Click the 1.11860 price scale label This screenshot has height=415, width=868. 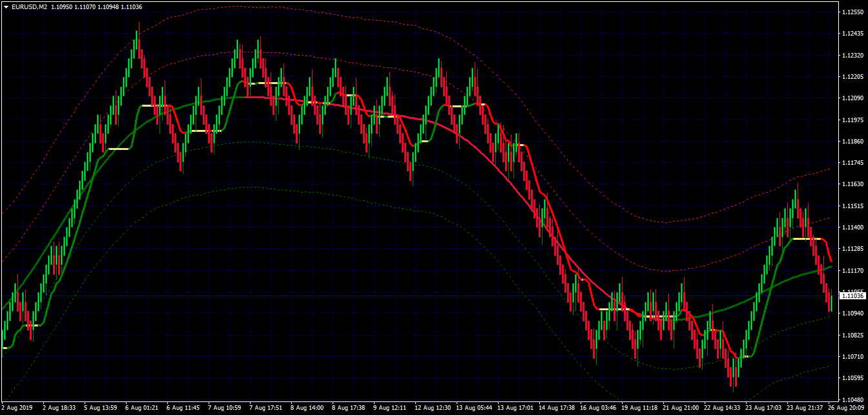[x=852, y=141]
